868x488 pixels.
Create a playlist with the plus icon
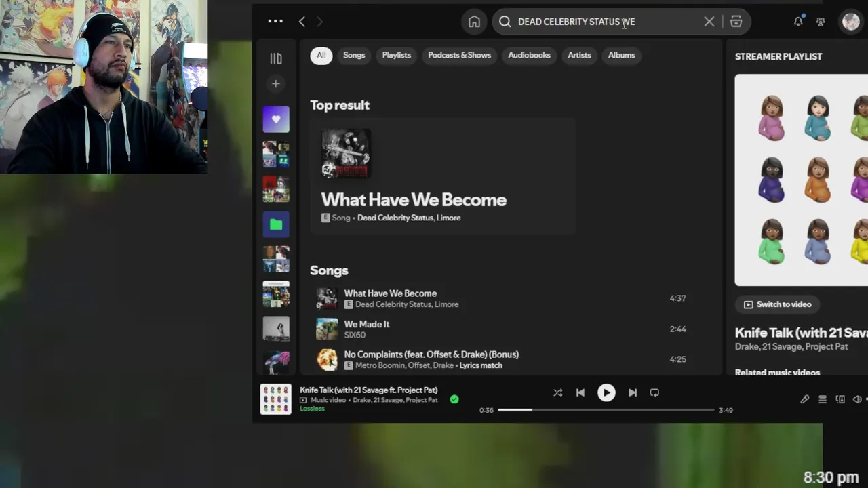point(276,84)
